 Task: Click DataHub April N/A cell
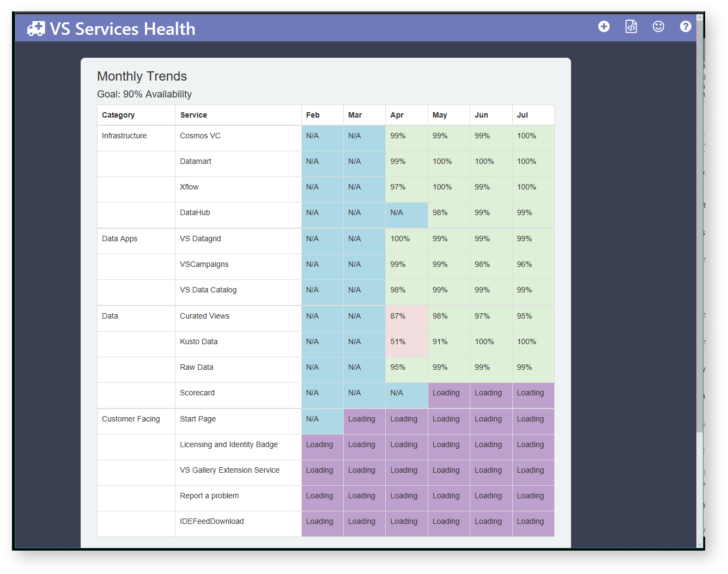point(407,215)
